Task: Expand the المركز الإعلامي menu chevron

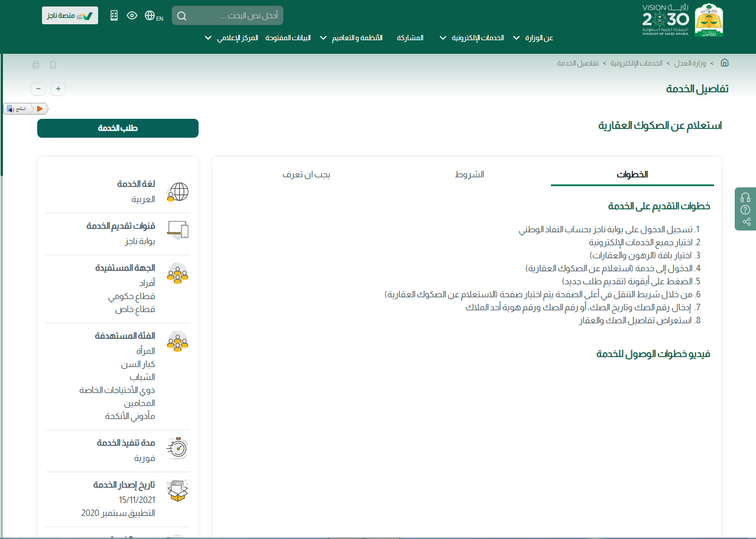Action: pyautogui.click(x=208, y=38)
